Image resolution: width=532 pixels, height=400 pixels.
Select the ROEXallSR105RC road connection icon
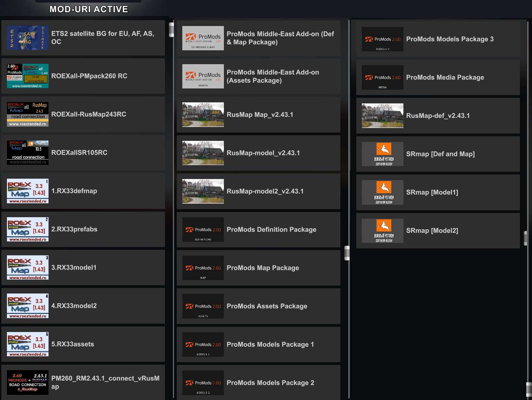tap(28, 153)
